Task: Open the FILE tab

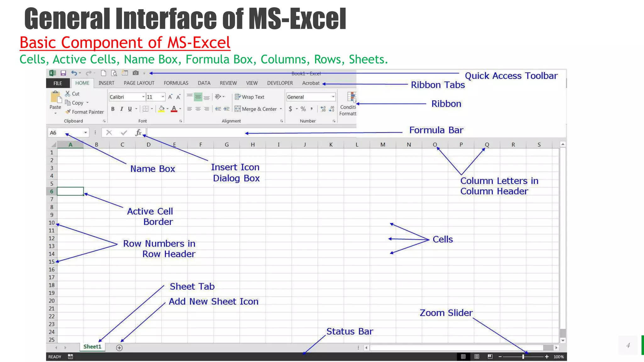Action: [x=58, y=83]
